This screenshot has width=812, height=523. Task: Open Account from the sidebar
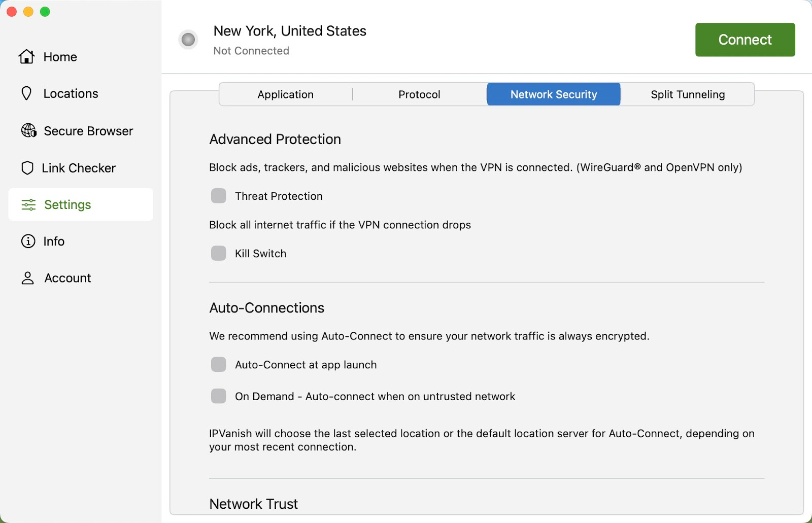click(x=81, y=278)
